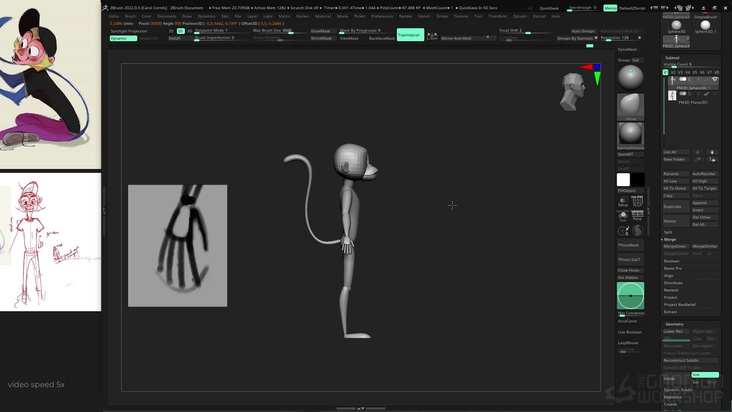The image size is (732, 412).
Task: Click the QuickSave button
Action: pyautogui.click(x=549, y=8)
